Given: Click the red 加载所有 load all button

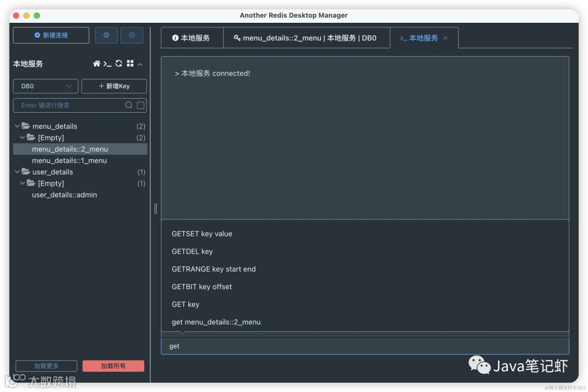Looking at the screenshot, I should click(113, 366).
